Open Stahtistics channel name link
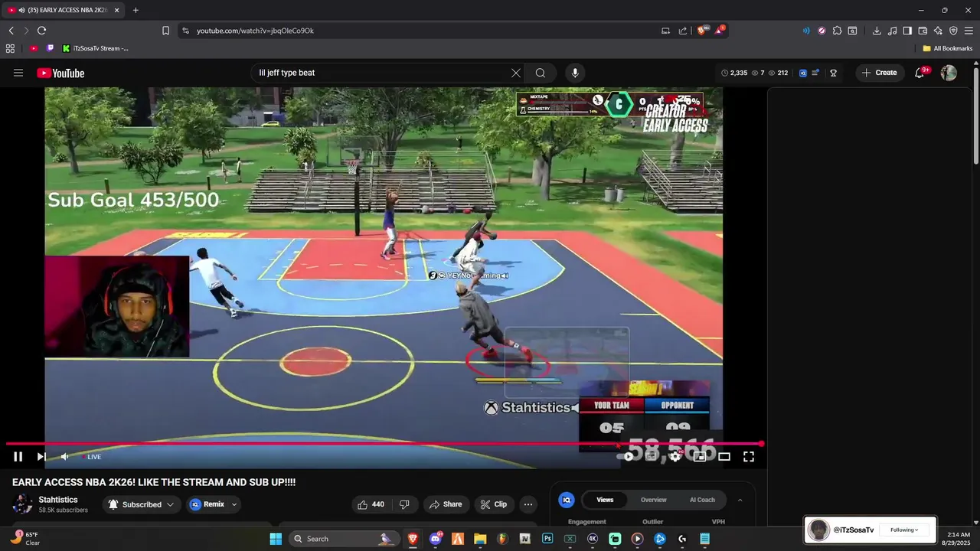 pyautogui.click(x=58, y=500)
